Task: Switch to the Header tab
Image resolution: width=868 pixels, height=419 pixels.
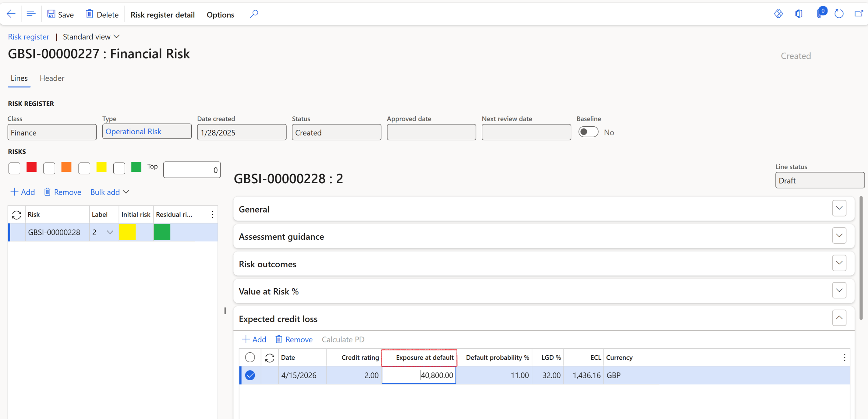Action: tap(52, 78)
